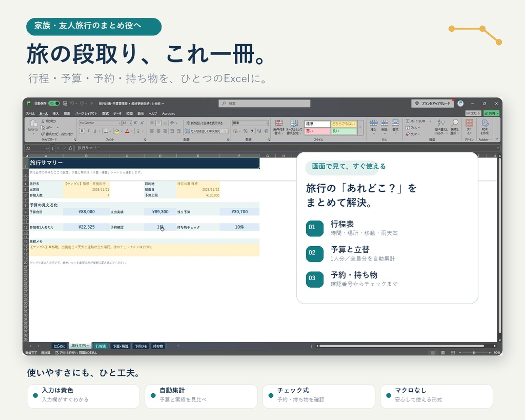The height and width of the screenshot is (420, 525).
Task: Toggle Bold formatting
Action: 82,131
